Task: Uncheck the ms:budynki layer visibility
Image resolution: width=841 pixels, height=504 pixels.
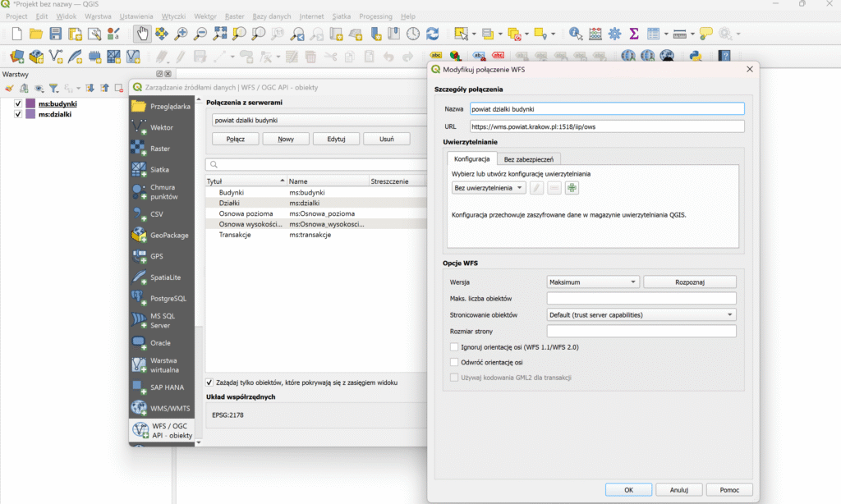Action: pyautogui.click(x=18, y=104)
